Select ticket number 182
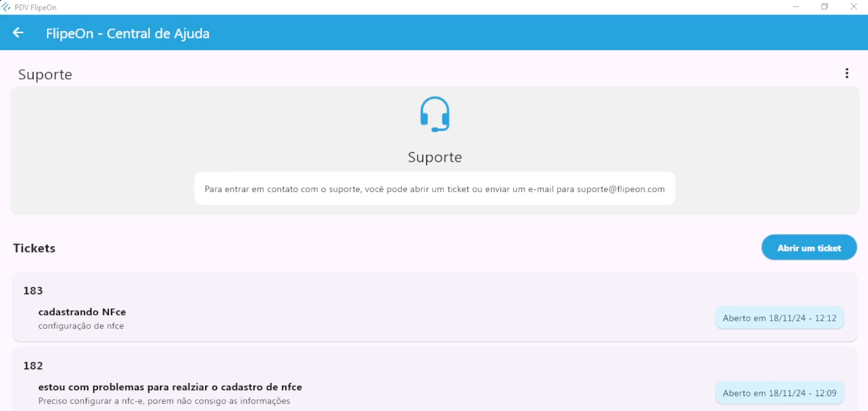This screenshot has height=411, width=868. (33, 366)
